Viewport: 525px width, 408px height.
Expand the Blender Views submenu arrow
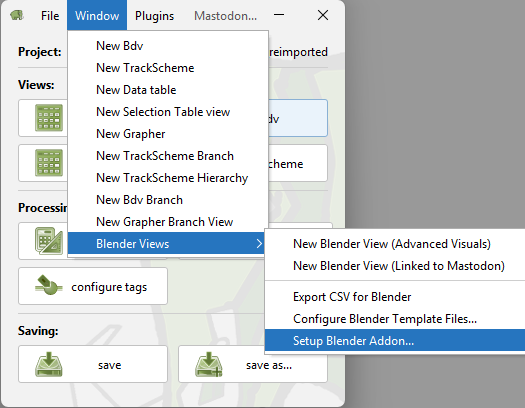259,244
